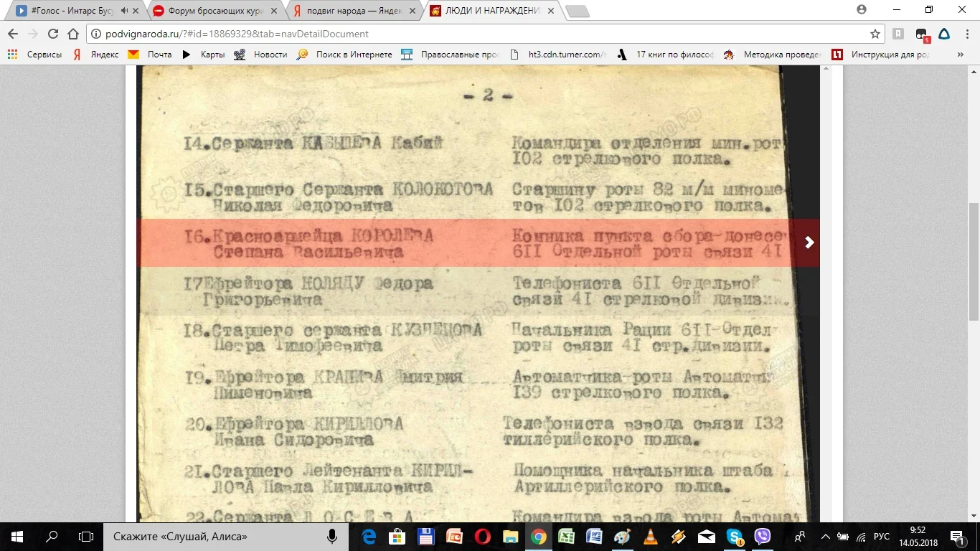Open File Explorer from taskbar
This screenshot has height=551, width=980.
coord(510,537)
